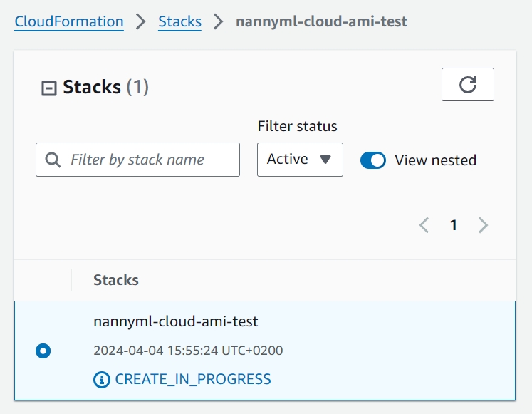
Task: Toggle the View nested switch
Action: click(x=372, y=160)
